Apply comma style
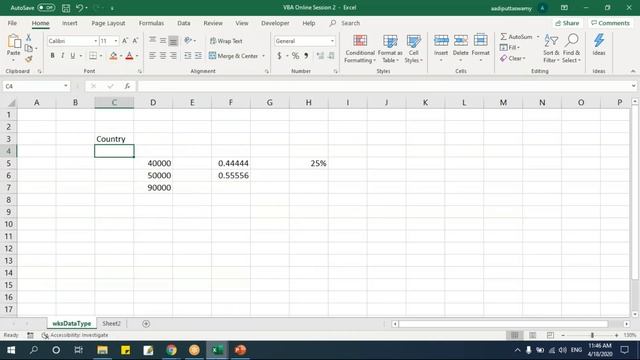 306,56
